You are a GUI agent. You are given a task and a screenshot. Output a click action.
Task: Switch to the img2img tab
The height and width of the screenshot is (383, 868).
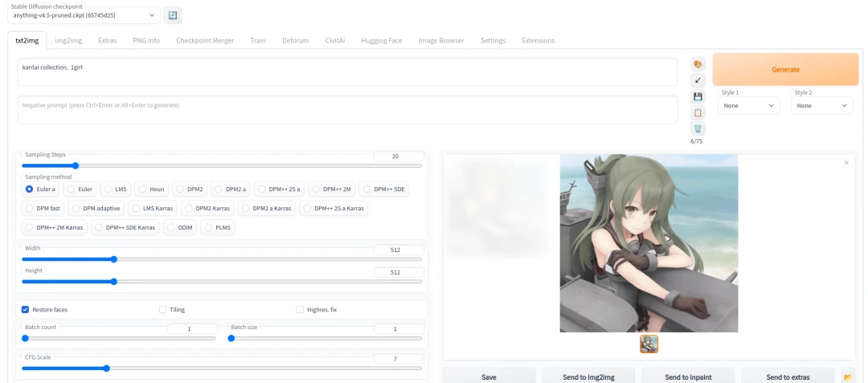coord(68,40)
